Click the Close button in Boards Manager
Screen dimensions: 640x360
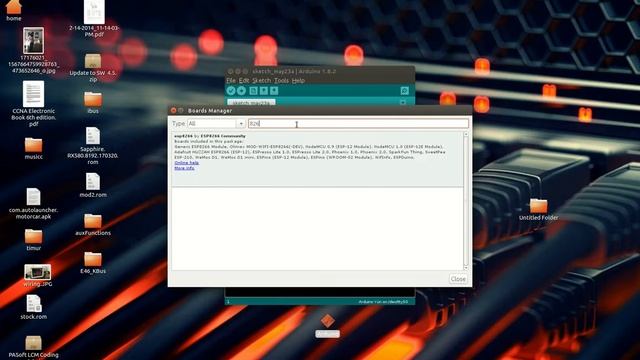(458, 279)
